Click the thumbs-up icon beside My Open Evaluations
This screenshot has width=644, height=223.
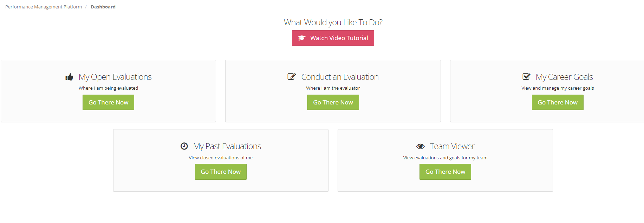coord(69,77)
